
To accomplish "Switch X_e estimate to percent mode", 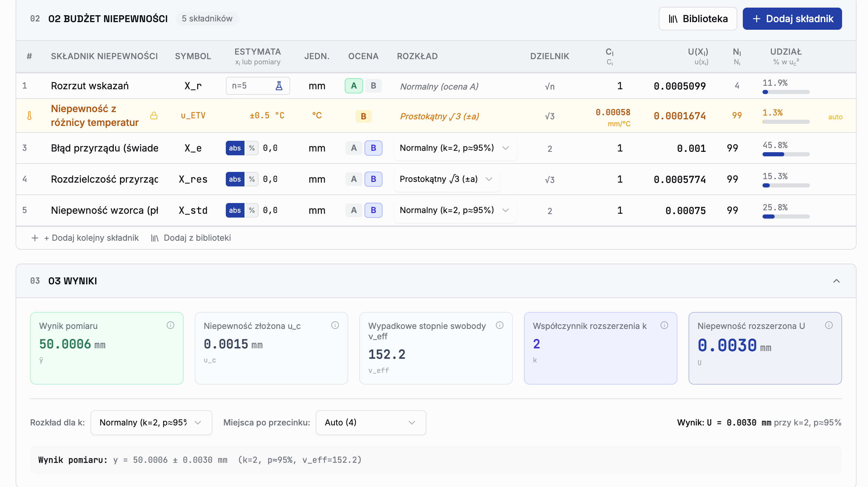I will pos(252,148).
